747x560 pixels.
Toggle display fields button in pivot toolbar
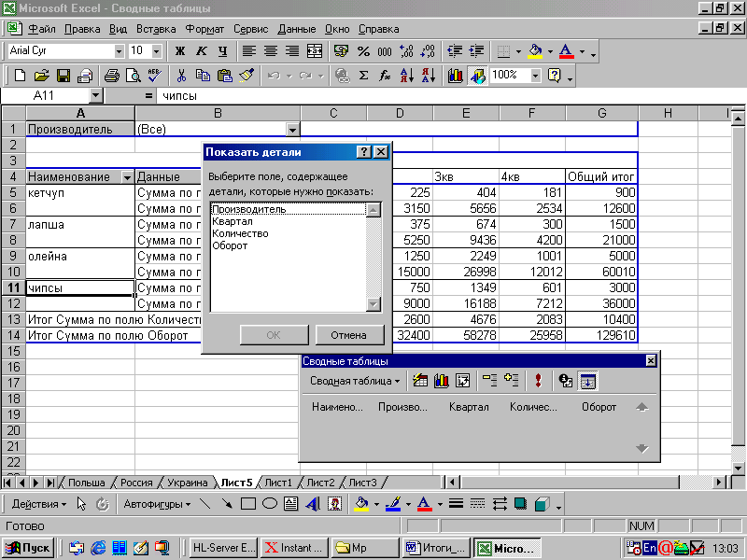[587, 381]
